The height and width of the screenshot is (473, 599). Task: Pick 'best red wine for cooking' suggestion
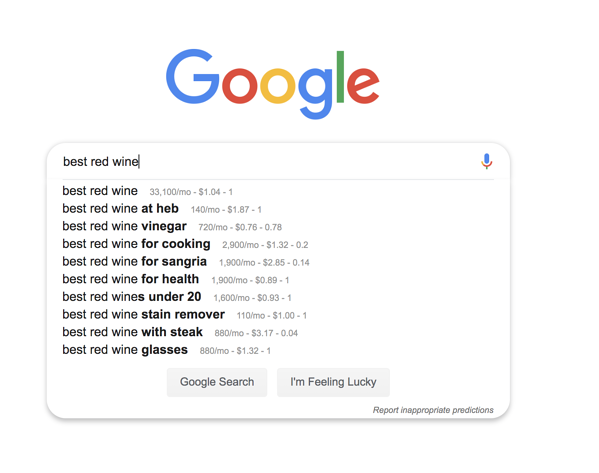(x=136, y=244)
